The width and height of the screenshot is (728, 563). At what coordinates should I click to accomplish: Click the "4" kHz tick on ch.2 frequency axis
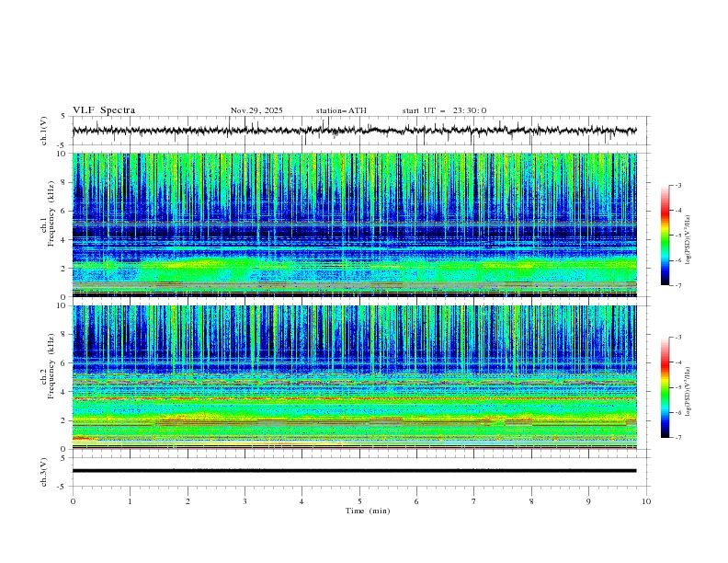65,392
